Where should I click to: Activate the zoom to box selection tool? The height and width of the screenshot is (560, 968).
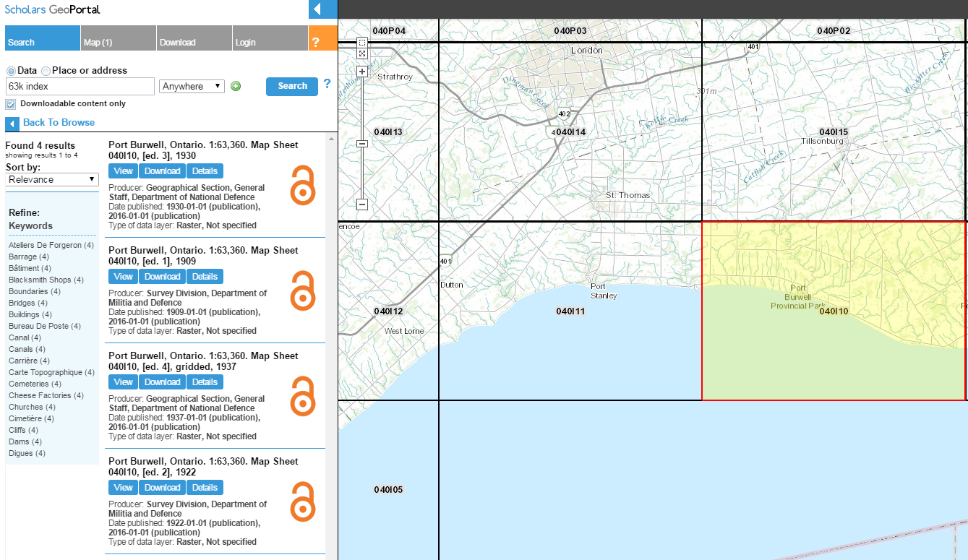[x=362, y=43]
